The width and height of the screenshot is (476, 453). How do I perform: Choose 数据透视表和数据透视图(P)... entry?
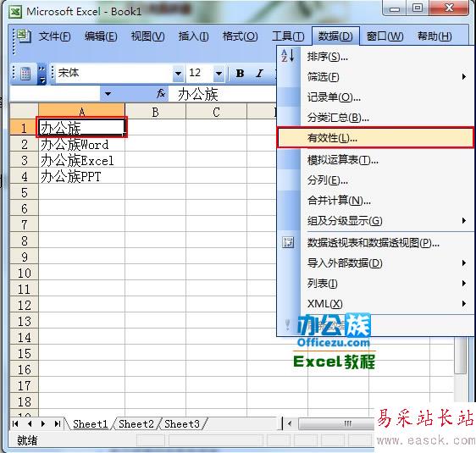(x=375, y=242)
